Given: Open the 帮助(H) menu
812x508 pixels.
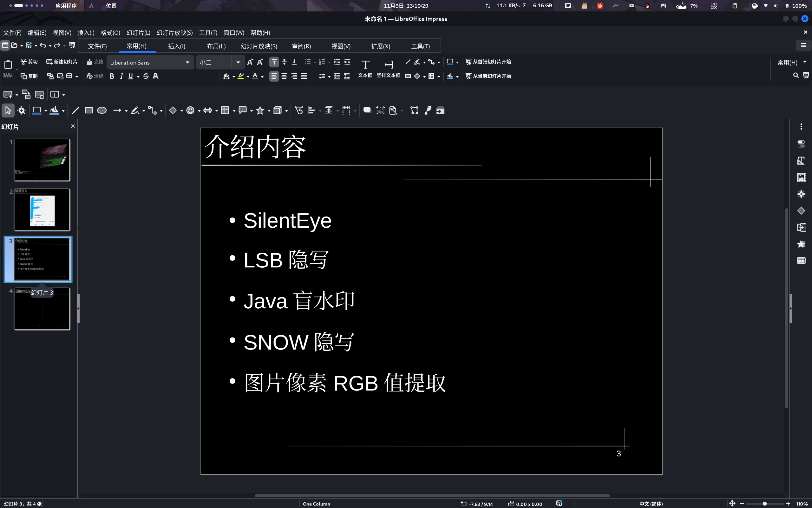Looking at the screenshot, I should pyautogui.click(x=260, y=33).
